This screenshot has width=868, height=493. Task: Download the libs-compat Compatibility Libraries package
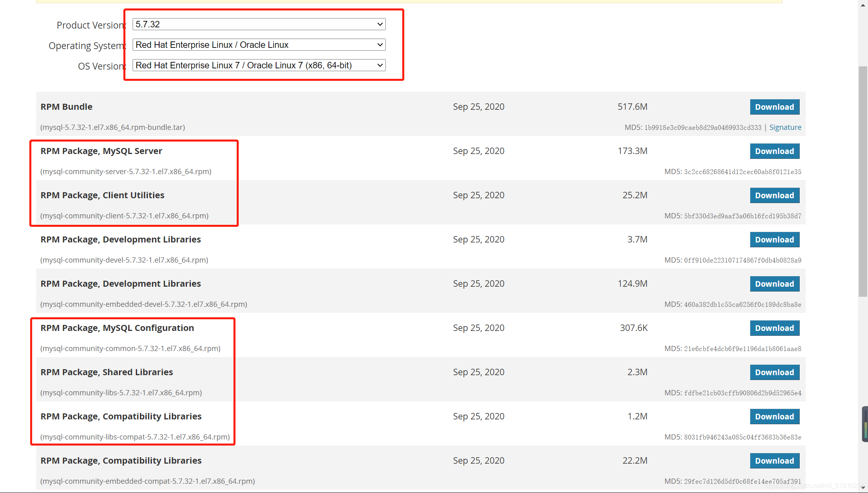point(774,417)
